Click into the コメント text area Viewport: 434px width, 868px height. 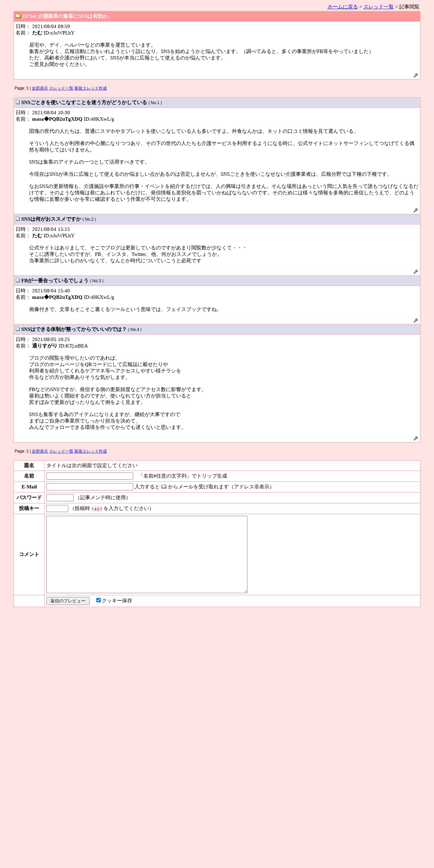(147, 554)
